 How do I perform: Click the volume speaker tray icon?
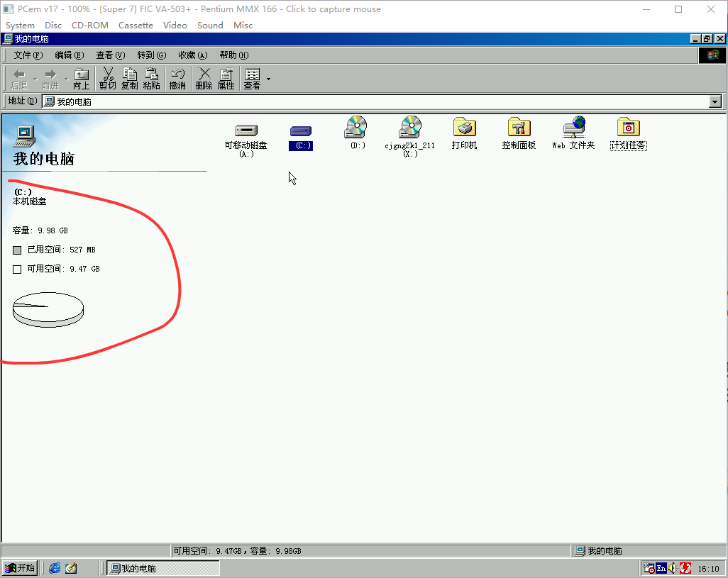click(x=672, y=568)
